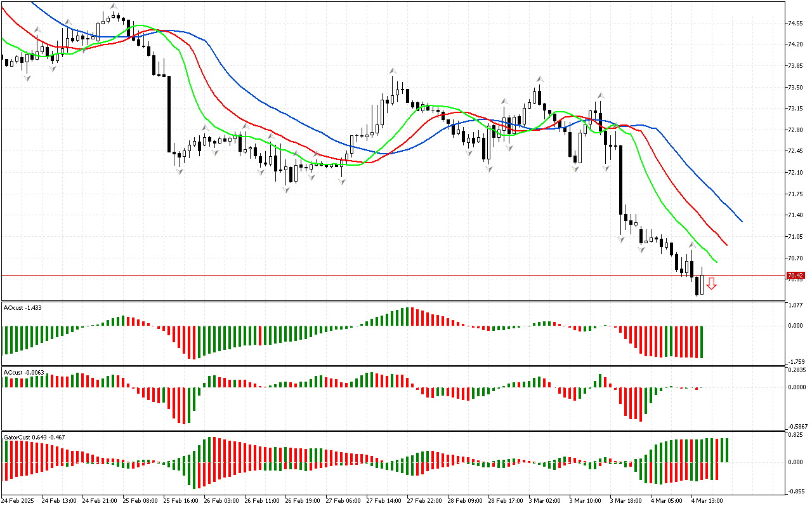The image size is (812, 508).
Task: Select the 25 Feb 16:00 time label
Action: (x=181, y=500)
